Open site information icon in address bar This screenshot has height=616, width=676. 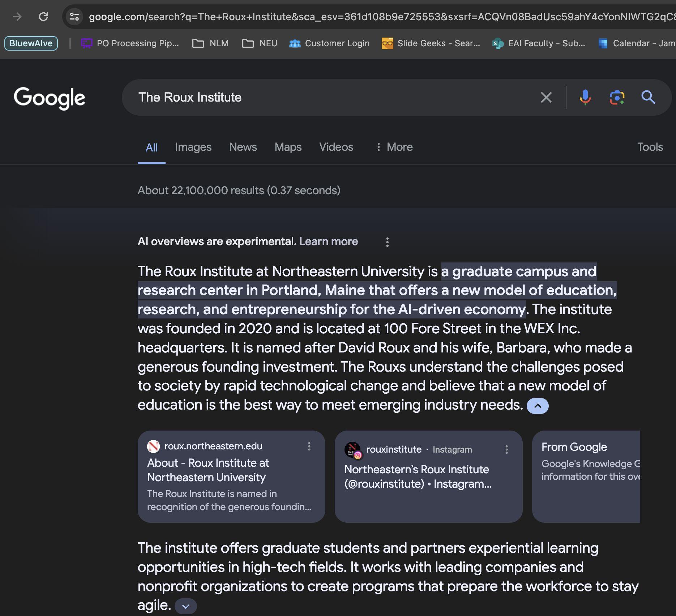[74, 17]
